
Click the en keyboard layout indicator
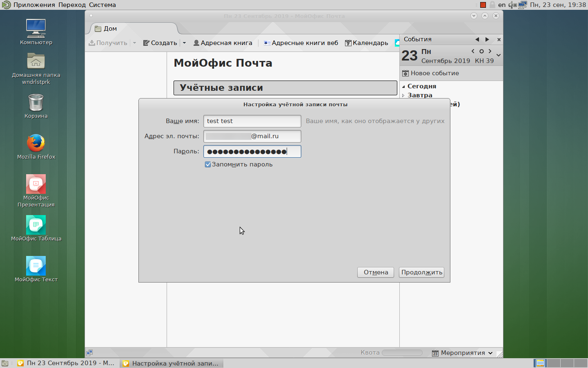pos(502,5)
